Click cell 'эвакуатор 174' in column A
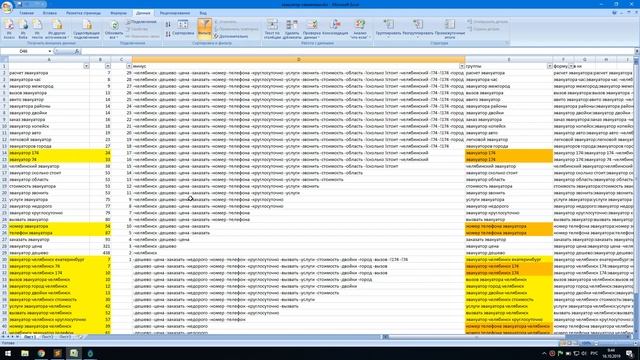The image size is (640, 360). (49, 153)
